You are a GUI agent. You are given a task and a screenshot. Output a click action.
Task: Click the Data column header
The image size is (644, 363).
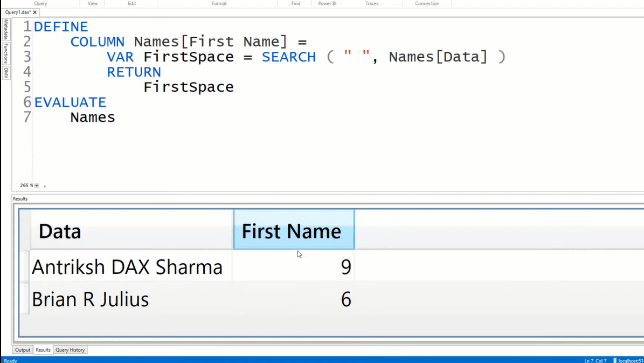tap(131, 230)
